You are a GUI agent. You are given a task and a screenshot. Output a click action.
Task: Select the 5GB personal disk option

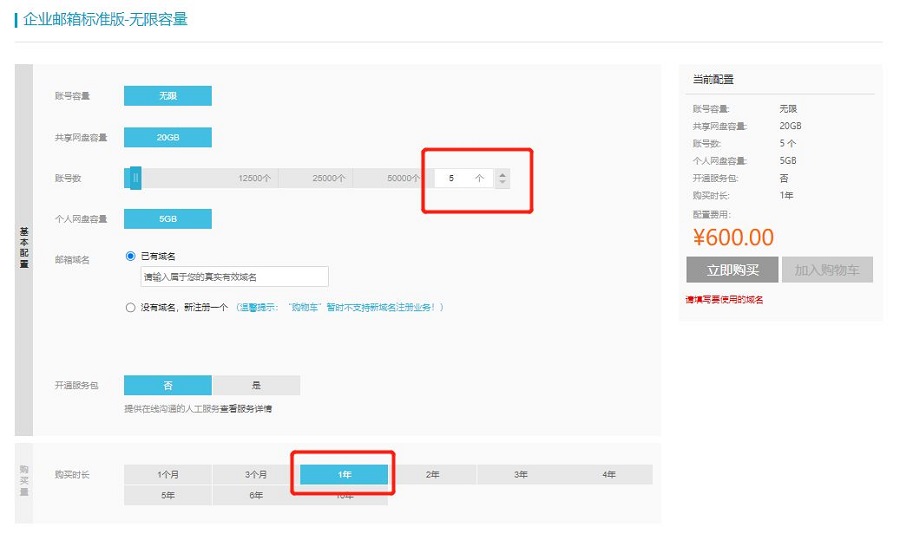point(168,219)
